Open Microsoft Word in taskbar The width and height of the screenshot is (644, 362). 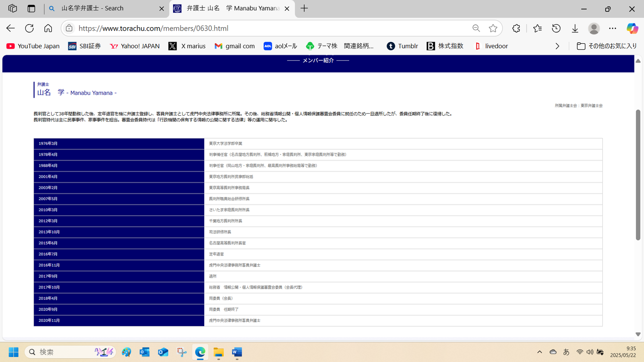pos(237,352)
